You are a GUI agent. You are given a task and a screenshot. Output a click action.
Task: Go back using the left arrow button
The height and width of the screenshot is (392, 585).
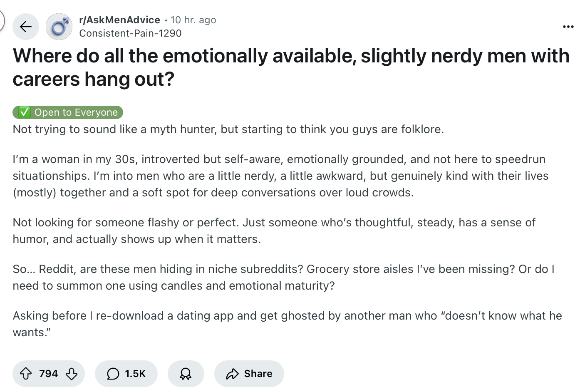[26, 27]
